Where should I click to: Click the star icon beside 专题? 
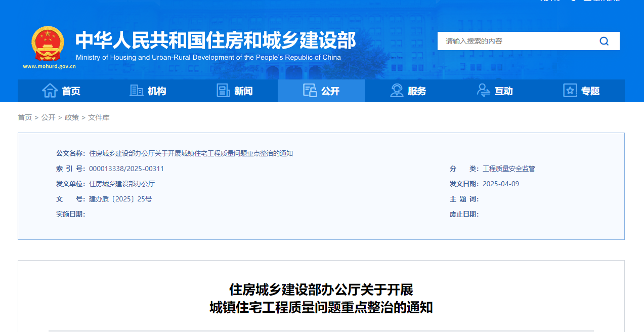570,91
